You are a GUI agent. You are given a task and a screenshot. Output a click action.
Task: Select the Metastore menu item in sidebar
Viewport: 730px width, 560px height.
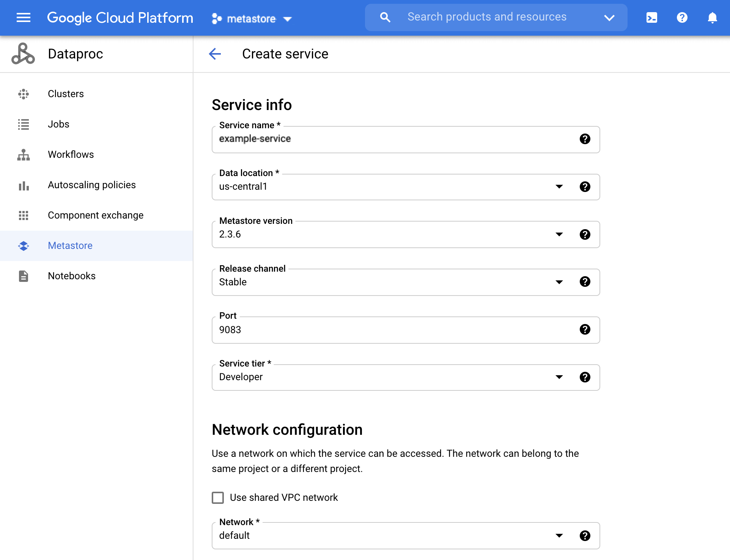[x=71, y=245]
